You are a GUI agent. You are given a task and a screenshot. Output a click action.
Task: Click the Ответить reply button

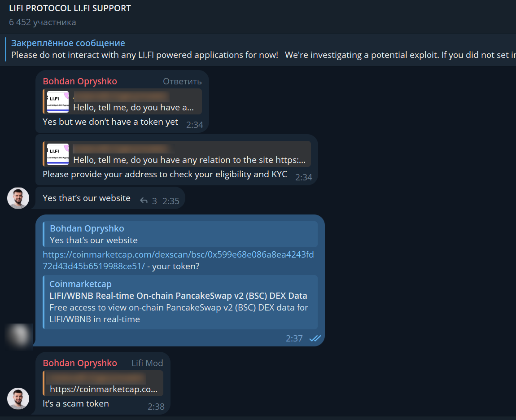pos(182,81)
